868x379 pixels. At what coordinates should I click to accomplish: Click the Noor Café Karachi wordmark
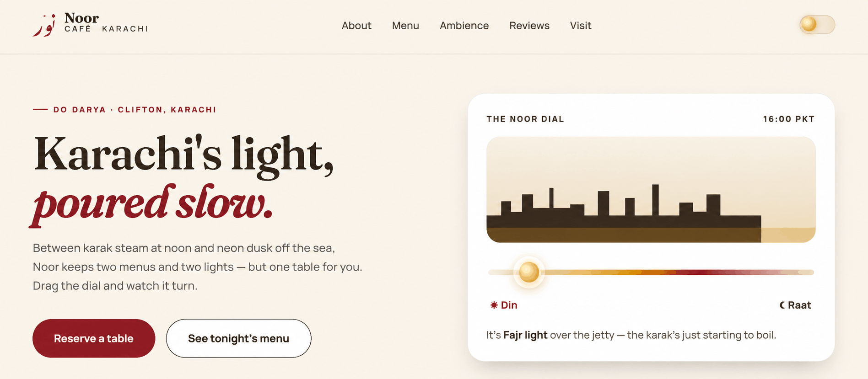106,23
